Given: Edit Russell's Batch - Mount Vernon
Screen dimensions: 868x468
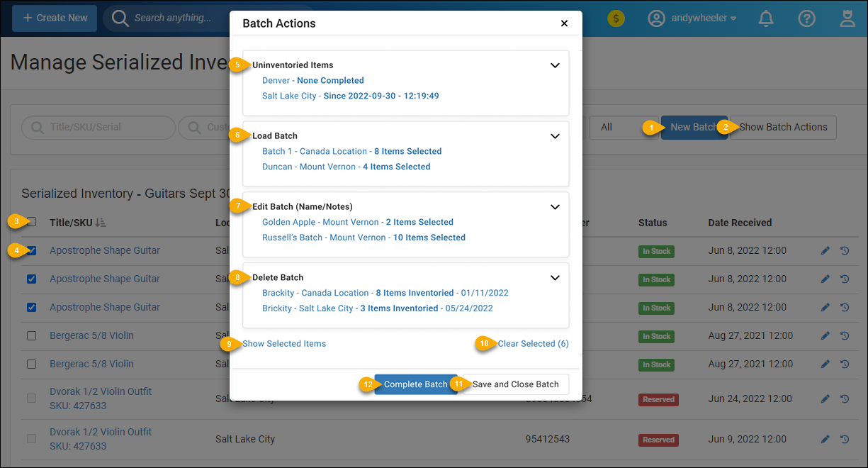Looking at the screenshot, I should (364, 238).
